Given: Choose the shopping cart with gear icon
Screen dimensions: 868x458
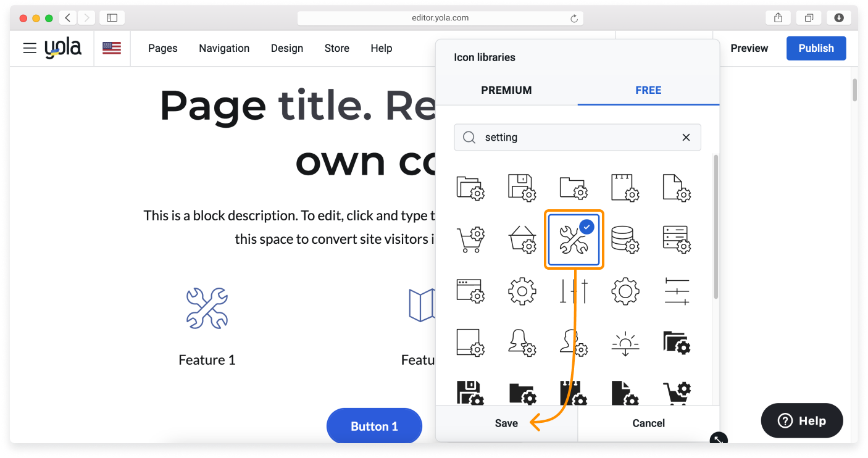Looking at the screenshot, I should 470,239.
